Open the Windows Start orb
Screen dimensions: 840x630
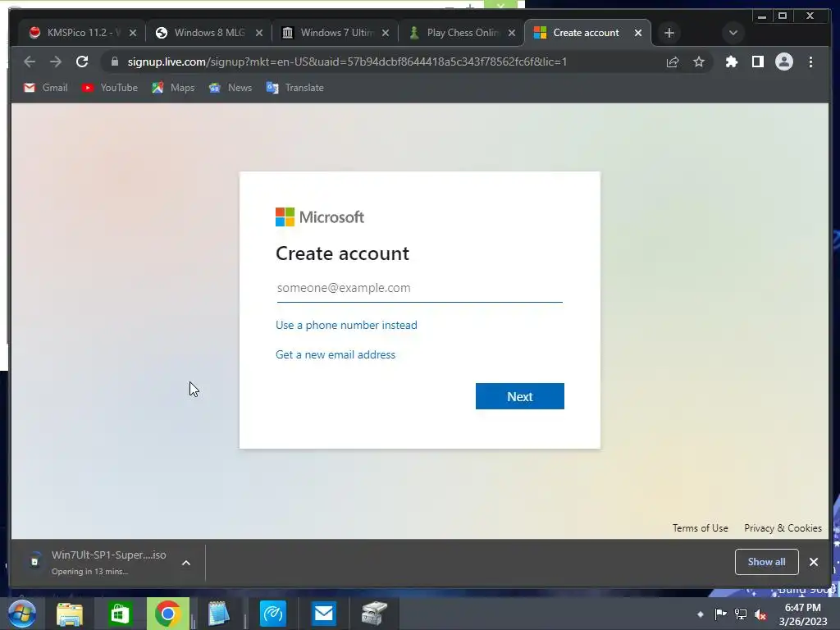click(x=22, y=614)
